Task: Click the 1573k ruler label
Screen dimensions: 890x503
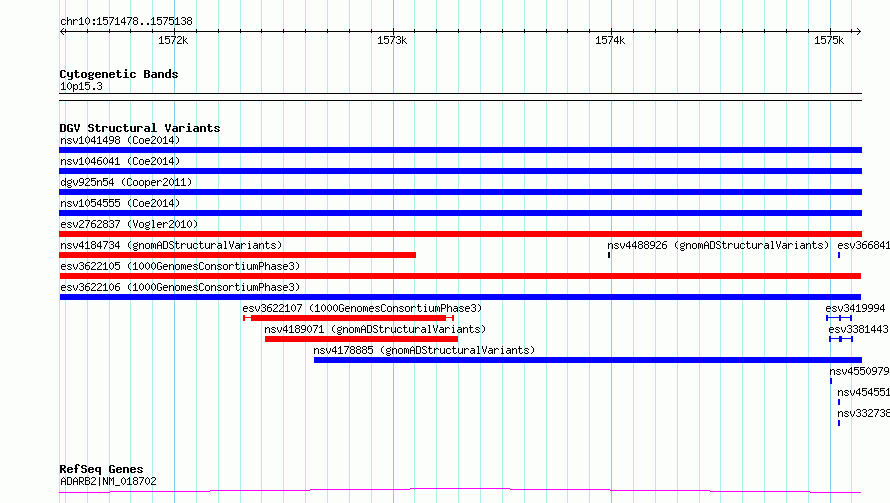Action: (392, 40)
